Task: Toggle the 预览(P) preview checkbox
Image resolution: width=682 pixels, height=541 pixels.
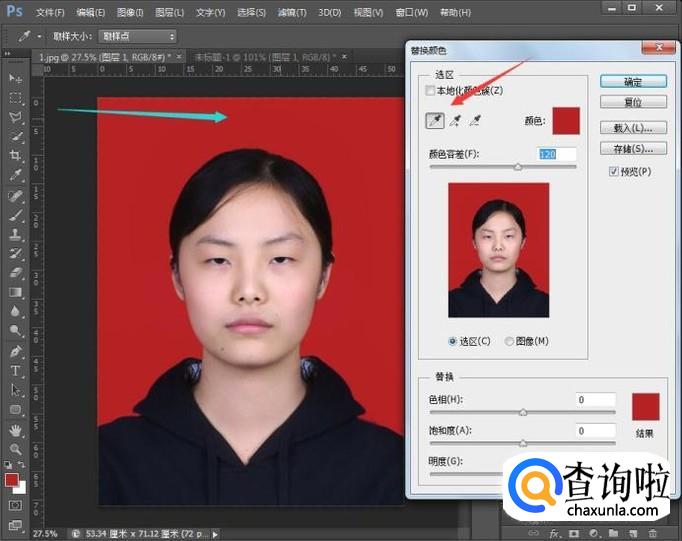Action: tap(614, 172)
